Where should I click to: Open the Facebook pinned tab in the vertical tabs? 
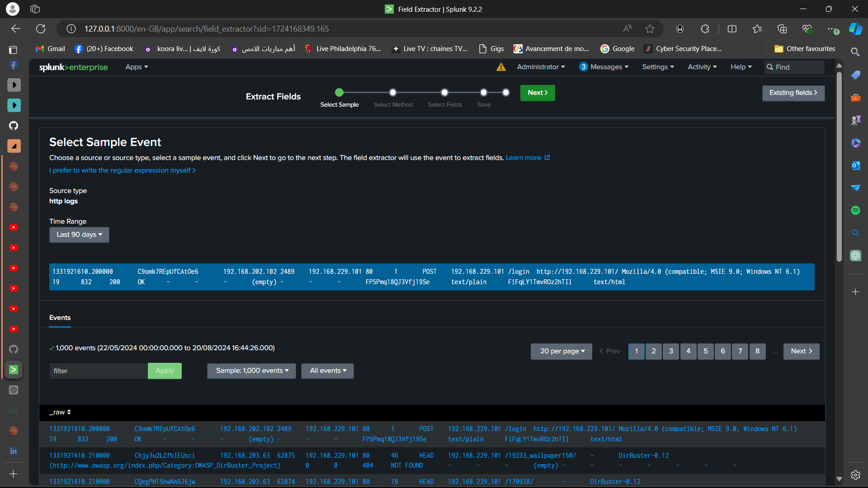coord(14,65)
